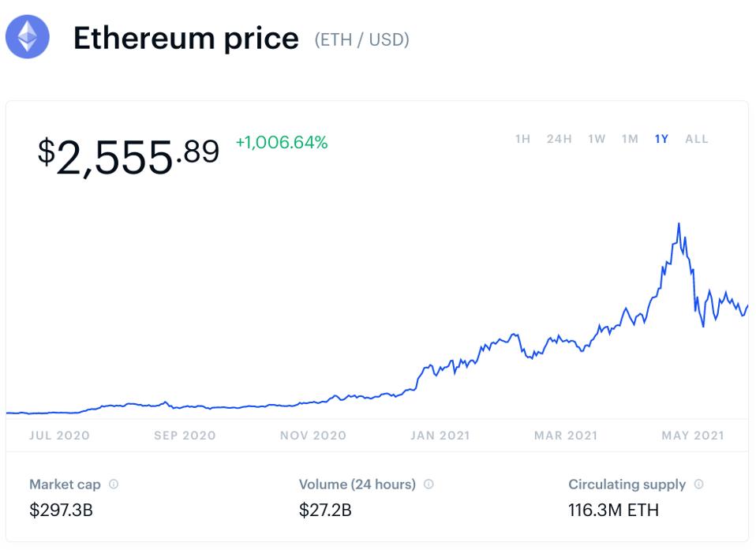Click the ETH / USD label
This screenshot has width=756, height=550.
tap(361, 38)
